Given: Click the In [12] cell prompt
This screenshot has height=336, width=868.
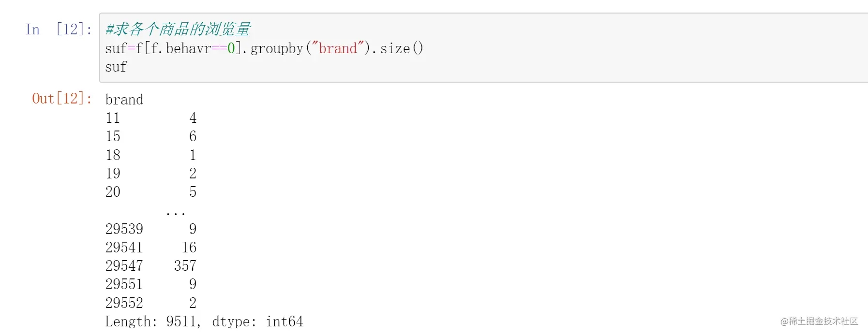Looking at the screenshot, I should click(58, 29).
